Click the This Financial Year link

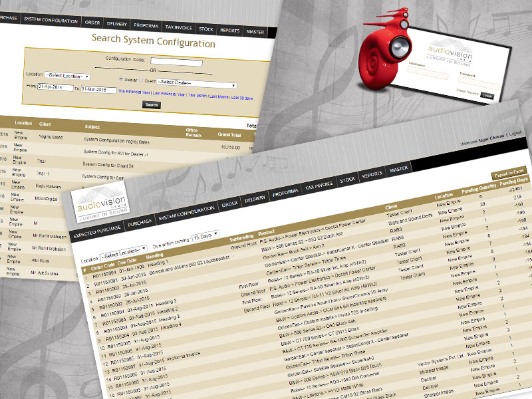click(134, 92)
